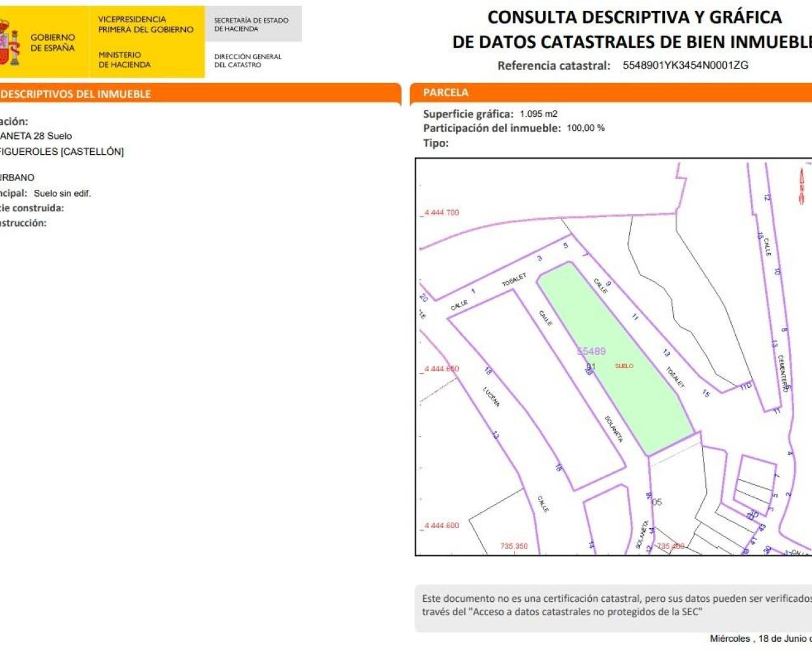Click the Dirección General del Catastro text
Screen dimensions: 812x650
pyautogui.click(x=247, y=60)
